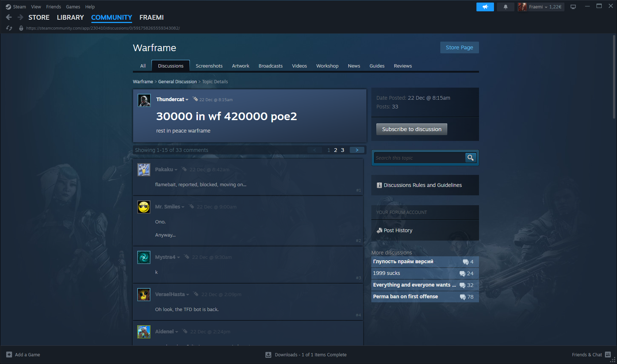617x364 pixels.
Task: Switch to the Screenshots tab
Action: click(x=209, y=66)
